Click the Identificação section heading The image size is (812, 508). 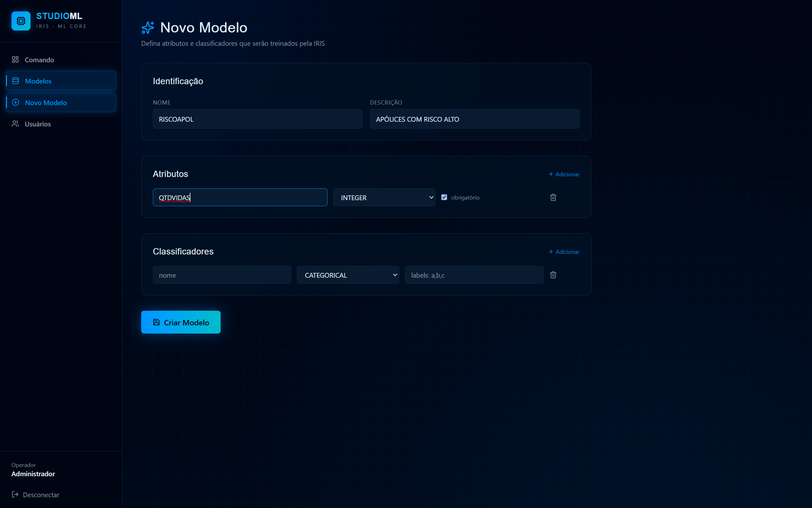(178, 81)
